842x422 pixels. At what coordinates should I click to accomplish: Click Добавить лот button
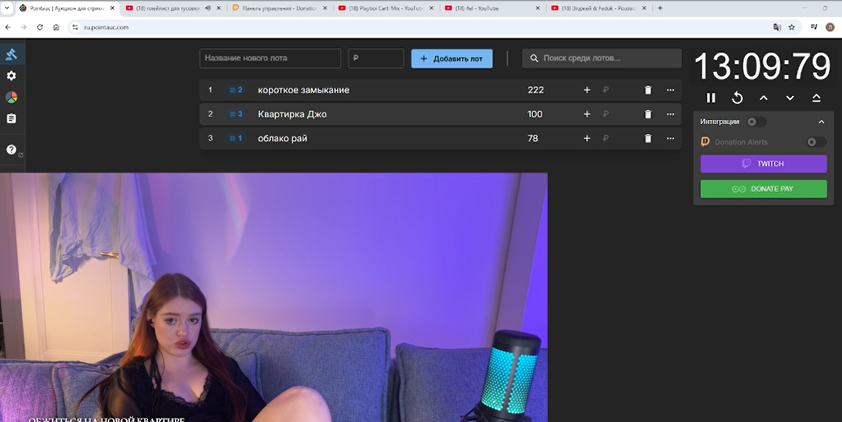tap(452, 59)
